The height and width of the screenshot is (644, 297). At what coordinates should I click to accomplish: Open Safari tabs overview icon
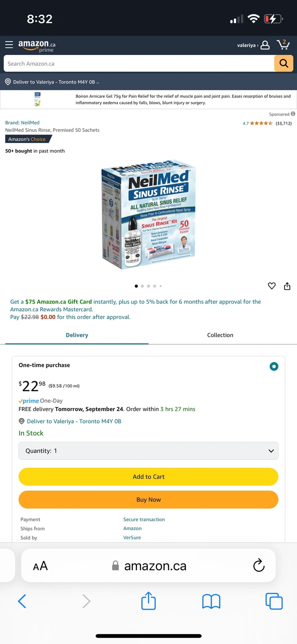[x=274, y=601]
